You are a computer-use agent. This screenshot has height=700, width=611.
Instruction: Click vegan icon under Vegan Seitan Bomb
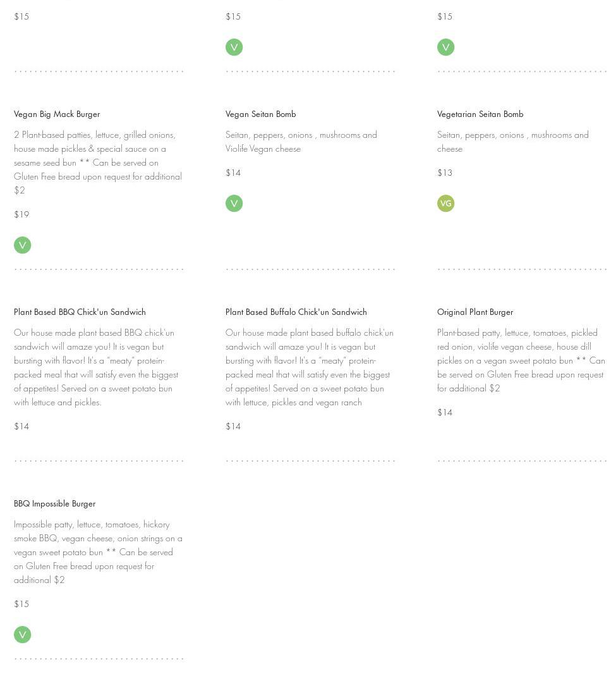click(234, 203)
